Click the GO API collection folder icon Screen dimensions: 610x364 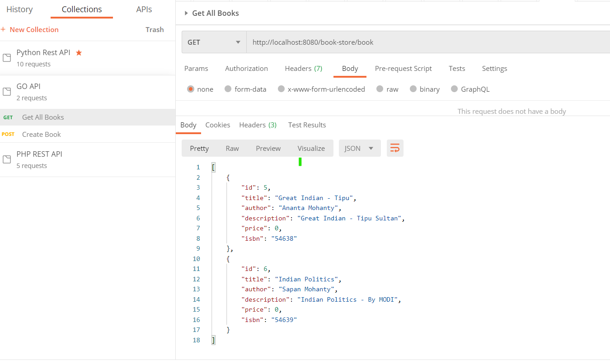(7, 92)
